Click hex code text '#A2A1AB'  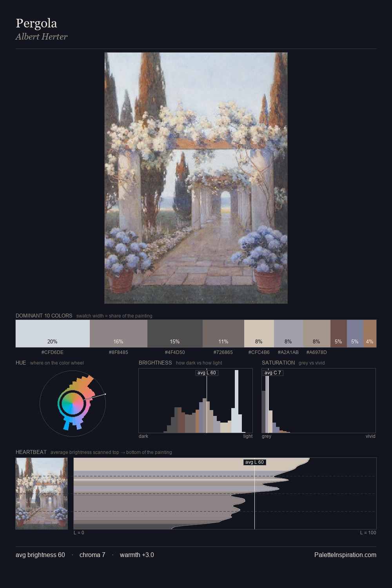[289, 352]
